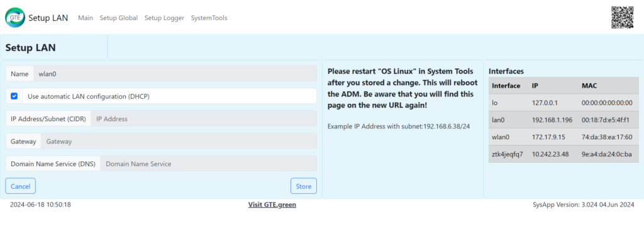
Task: Open SystemTools in the navigation bar
Action: click(209, 18)
